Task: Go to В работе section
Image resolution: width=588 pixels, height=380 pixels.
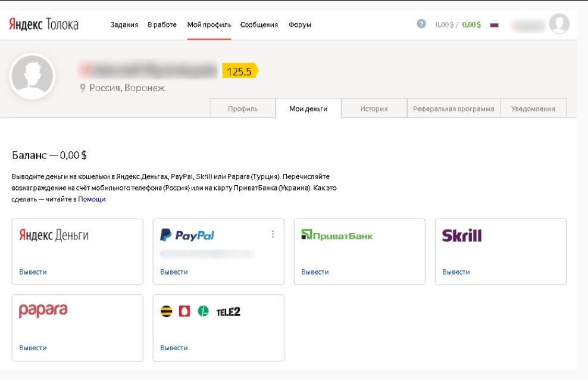Action: click(162, 25)
